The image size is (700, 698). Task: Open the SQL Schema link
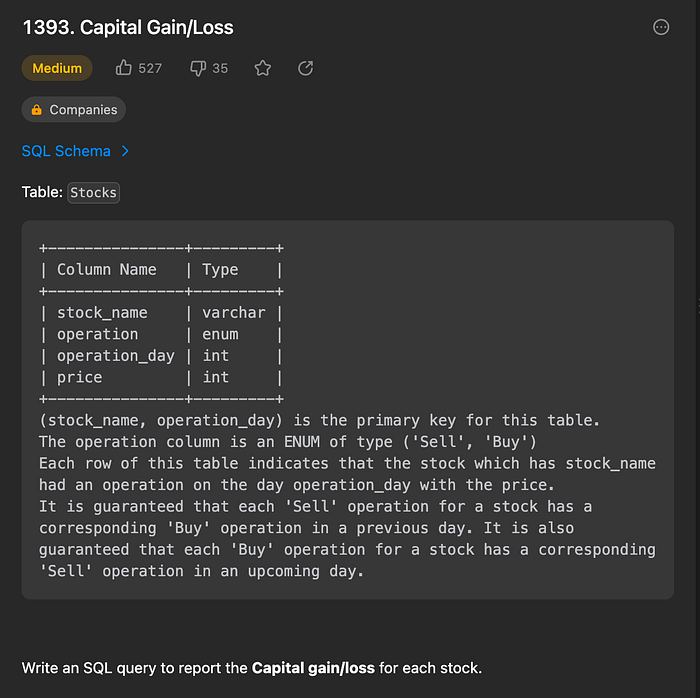[x=66, y=151]
